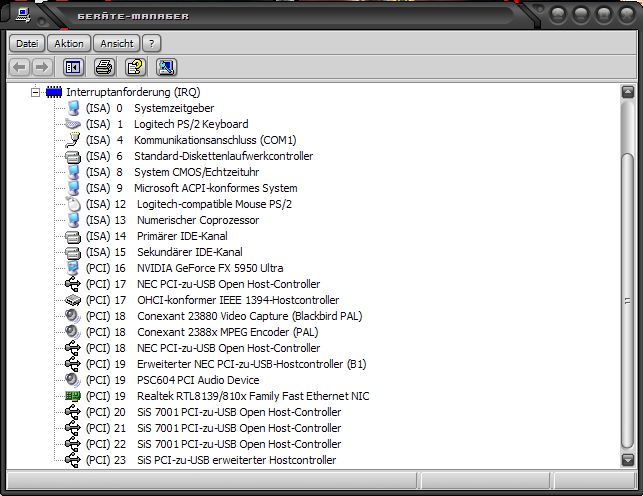Click the System CMOS/Echtzeituhr icon
Screen dimensions: 643x496
(x=73, y=172)
